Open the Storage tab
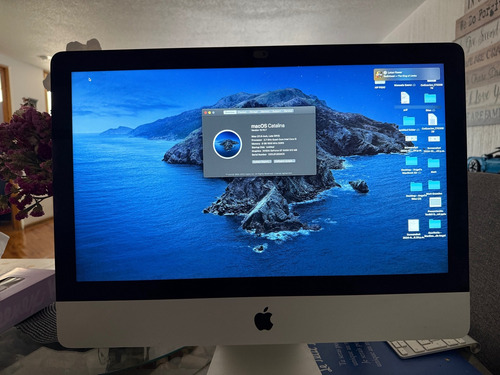Image resolution: width=500 pixels, height=375 pixels. pos(253,112)
